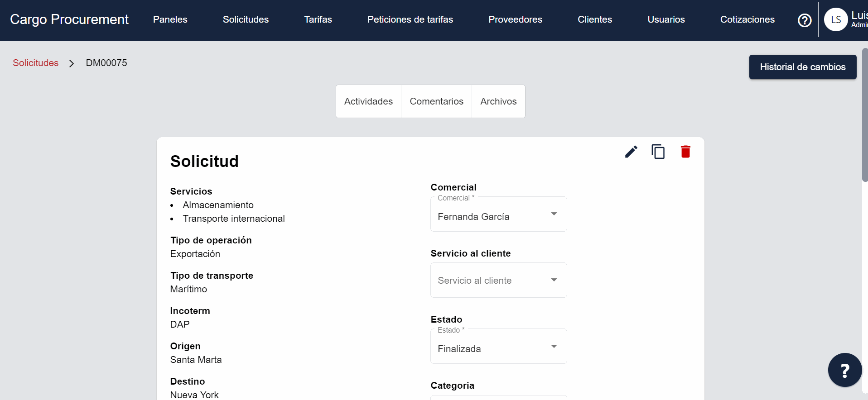Click the pencil edit icon

[x=631, y=152]
